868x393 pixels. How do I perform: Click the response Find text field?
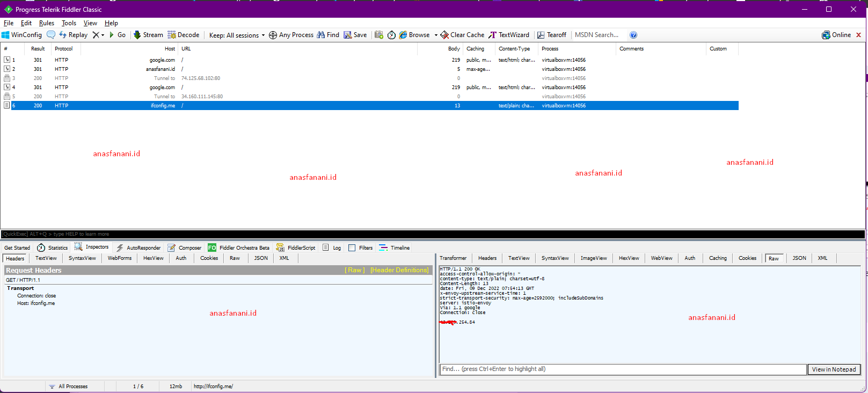point(623,369)
